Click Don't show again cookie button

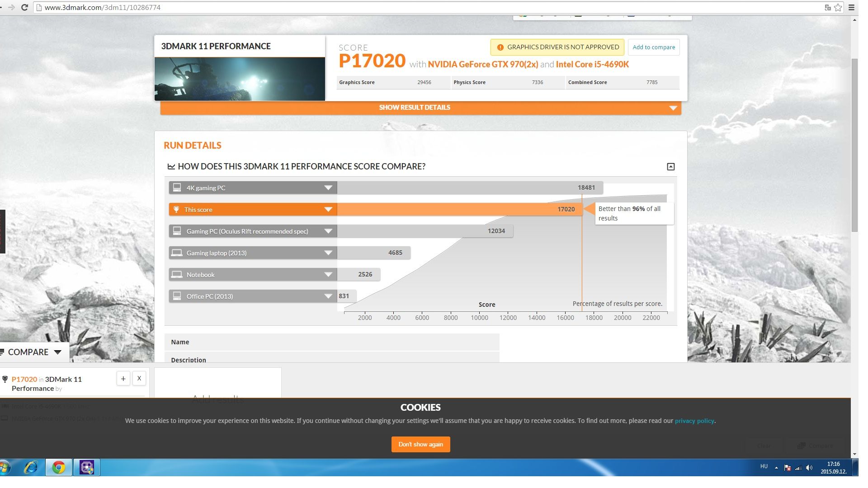click(420, 444)
